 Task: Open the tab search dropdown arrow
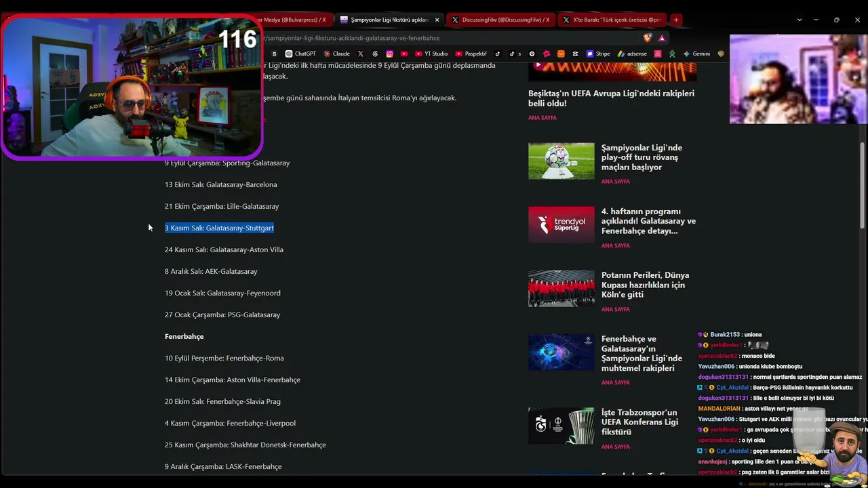[800, 20]
